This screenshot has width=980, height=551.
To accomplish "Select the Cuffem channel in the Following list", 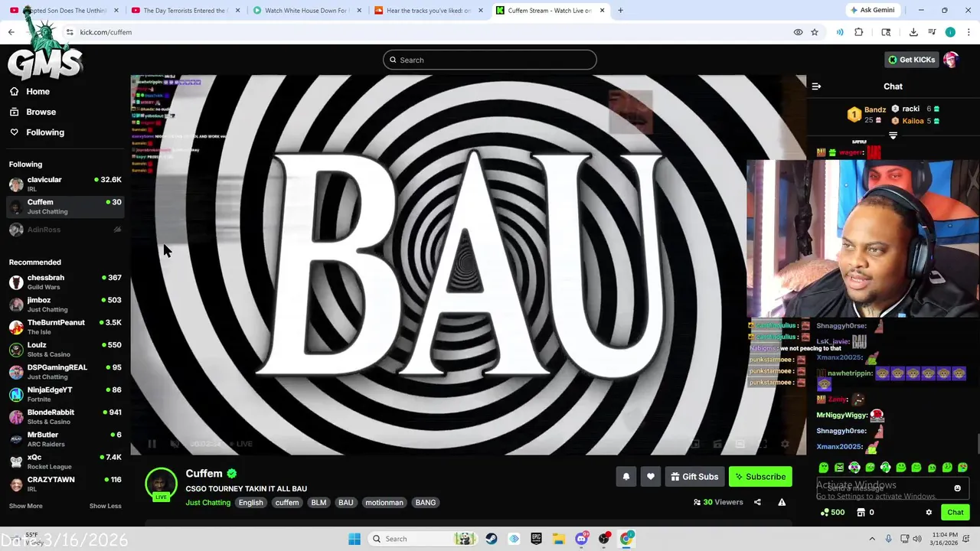I will click(x=65, y=207).
